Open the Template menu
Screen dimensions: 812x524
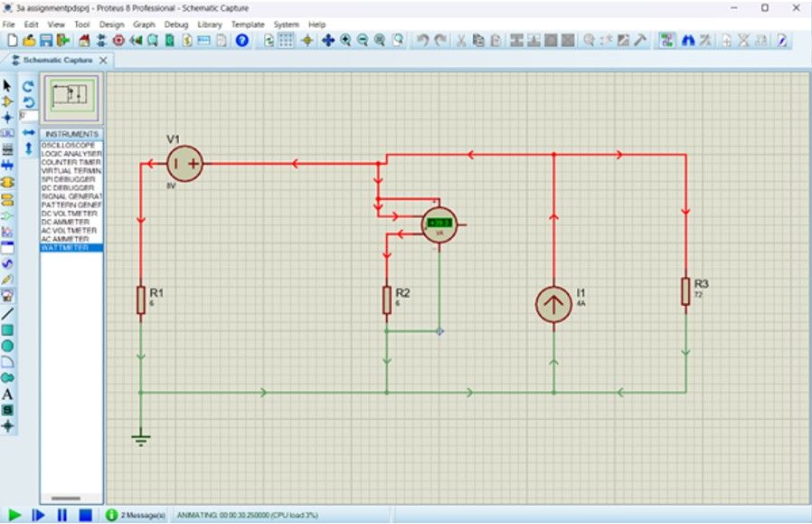(248, 24)
